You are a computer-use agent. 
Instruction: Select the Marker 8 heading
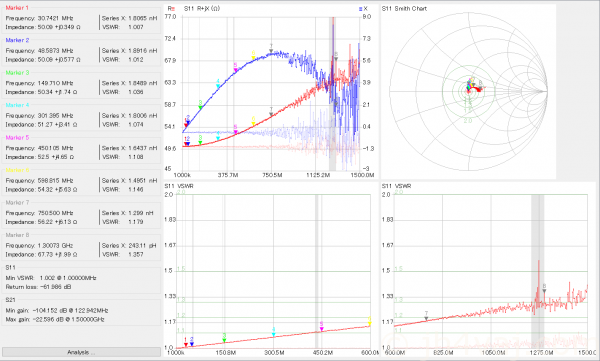17,235
